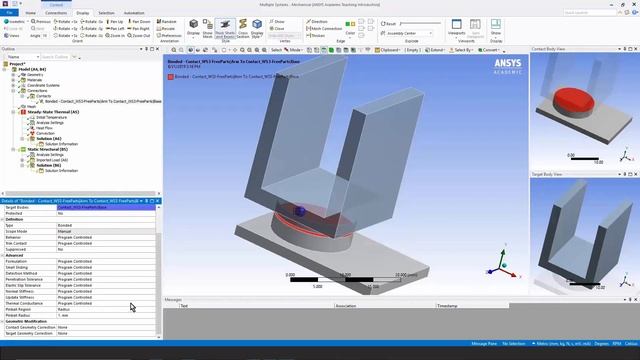Open the Convert dropdown
The image size is (640, 360).
click(x=489, y=50)
